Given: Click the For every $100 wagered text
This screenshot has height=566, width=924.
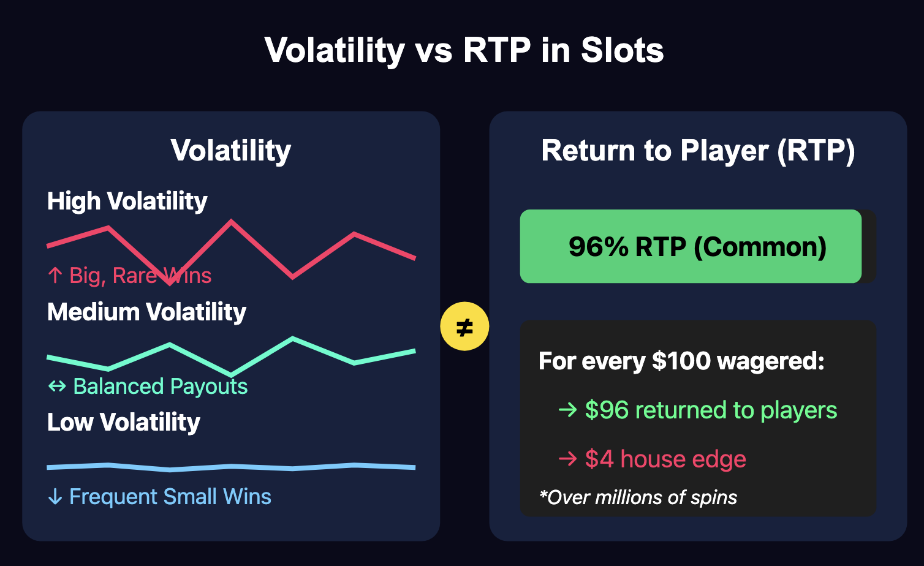Looking at the screenshot, I should [x=681, y=361].
